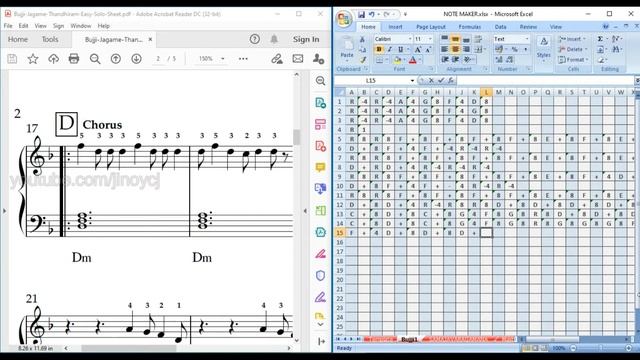
Task: Open the Name Box dropdown showing L15
Action: click(412, 80)
